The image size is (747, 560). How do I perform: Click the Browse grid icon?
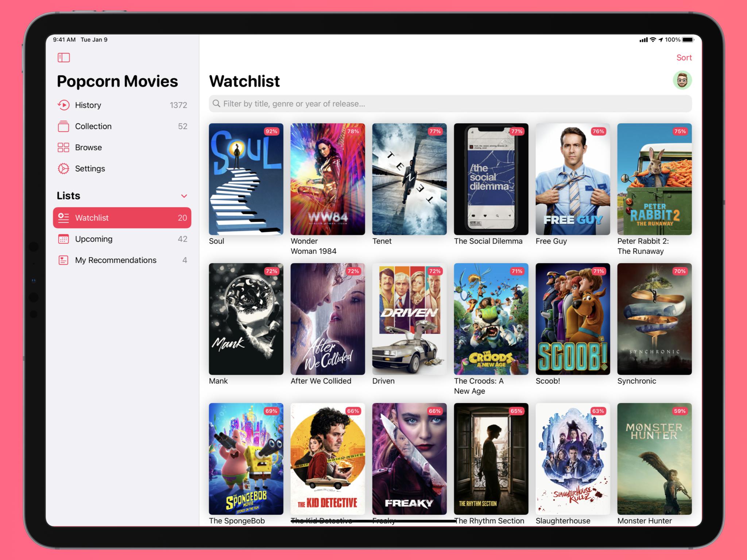pos(63,147)
